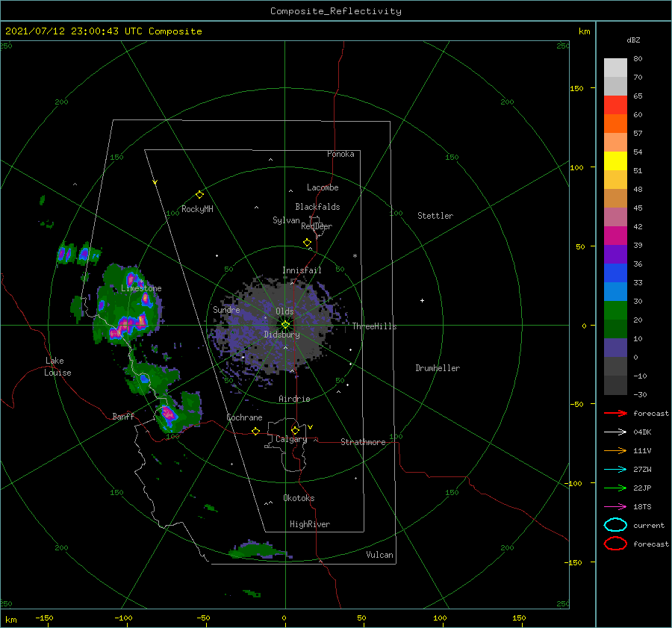Click the green 22JP arrow icon
This screenshot has height=628, width=672.
615,488
